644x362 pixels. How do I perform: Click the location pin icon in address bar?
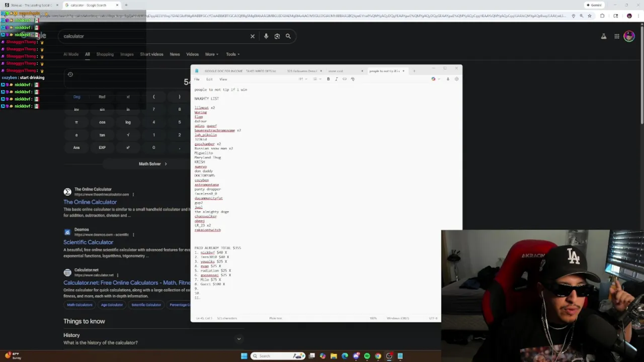coord(573,16)
